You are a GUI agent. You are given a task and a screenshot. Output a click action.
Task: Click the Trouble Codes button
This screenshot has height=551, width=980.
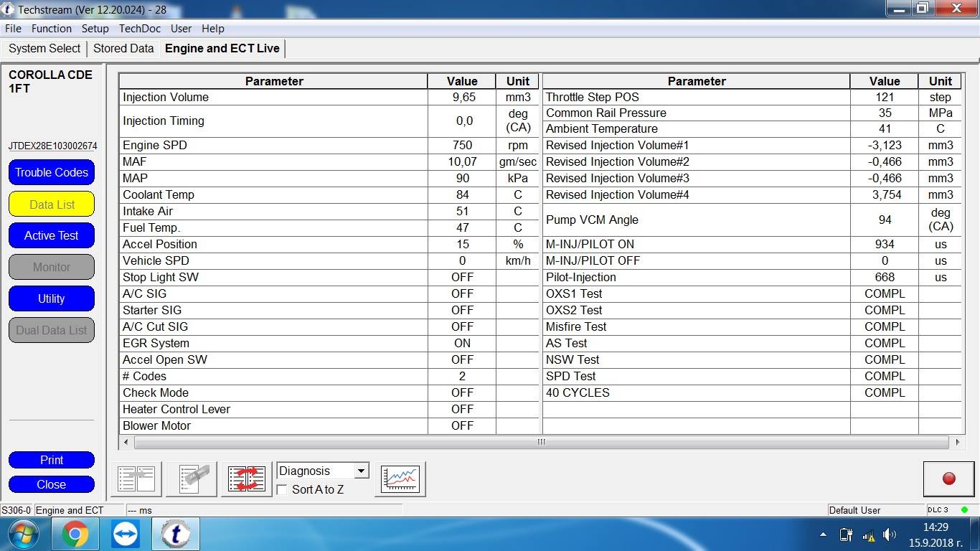52,172
